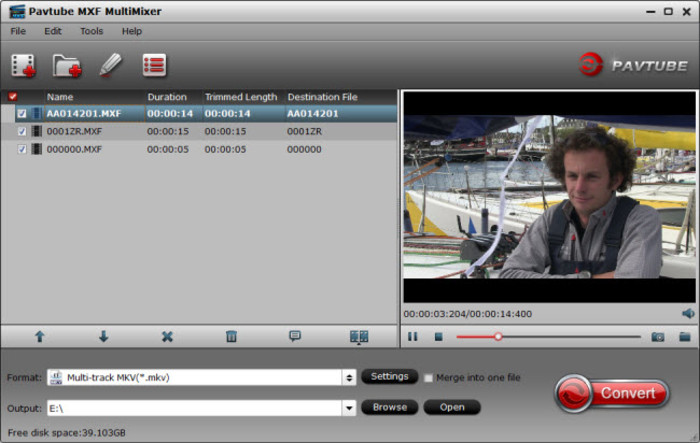Screen dimensions: 700x443
Task: Sort by the Duration column header
Action: [167, 97]
